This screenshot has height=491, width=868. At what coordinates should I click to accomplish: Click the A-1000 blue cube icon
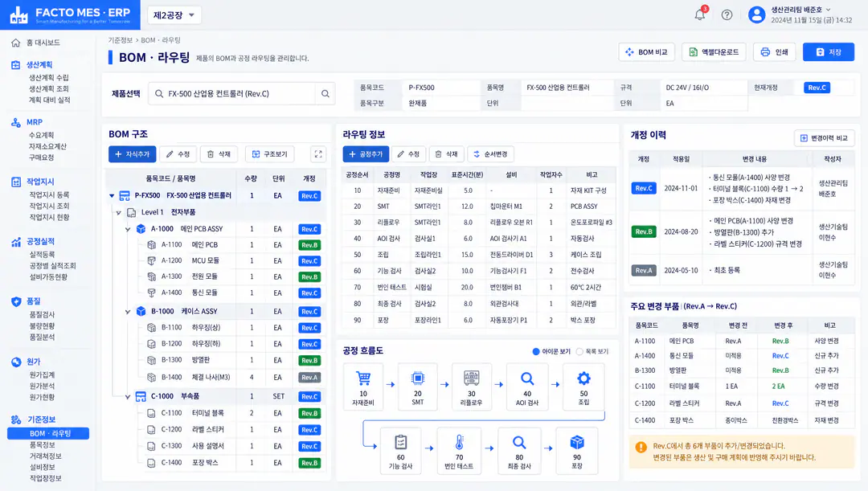pyautogui.click(x=141, y=228)
